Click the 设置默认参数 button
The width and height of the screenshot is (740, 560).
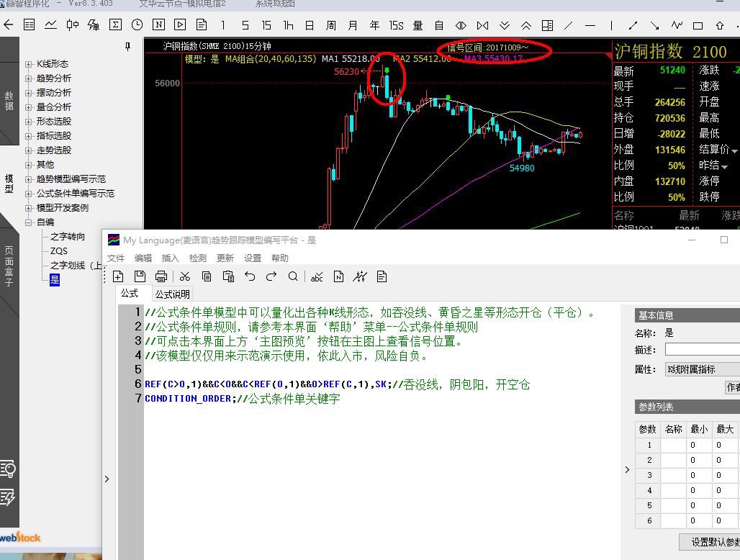pos(710,542)
